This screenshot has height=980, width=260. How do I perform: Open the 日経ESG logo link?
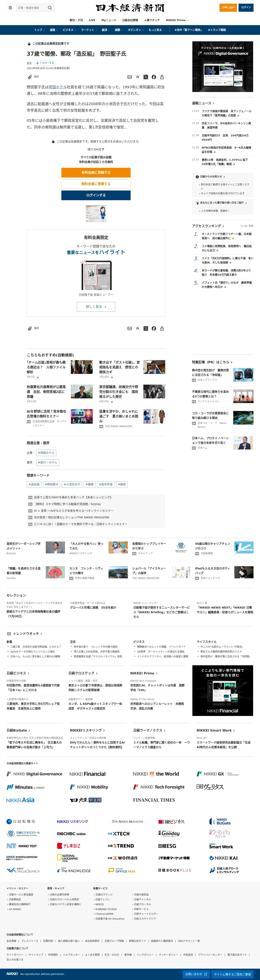pyautogui.click(x=167, y=846)
